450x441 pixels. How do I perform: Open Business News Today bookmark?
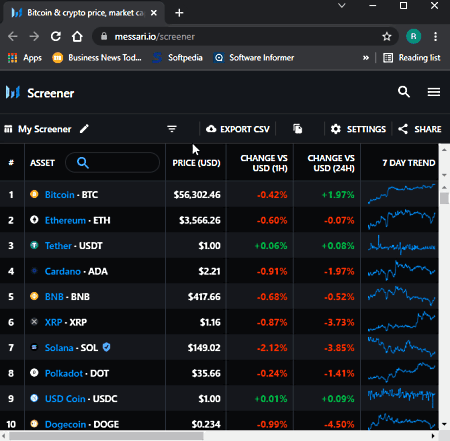coord(97,58)
